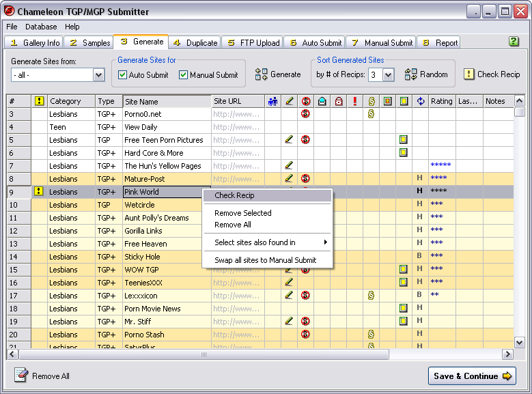532x394 pixels.
Task: Click the Check Recip toolbar button
Action: (x=492, y=74)
